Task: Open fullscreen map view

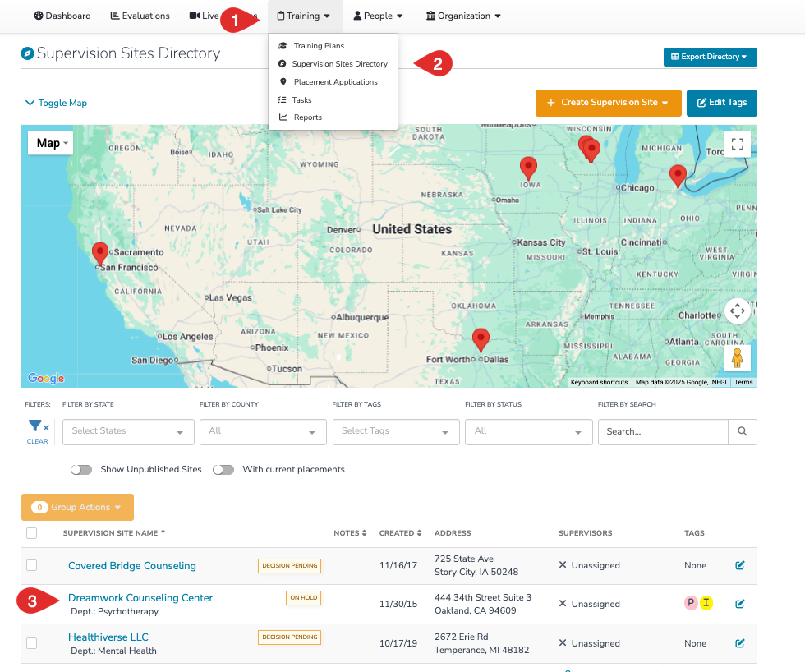Action: click(738, 144)
